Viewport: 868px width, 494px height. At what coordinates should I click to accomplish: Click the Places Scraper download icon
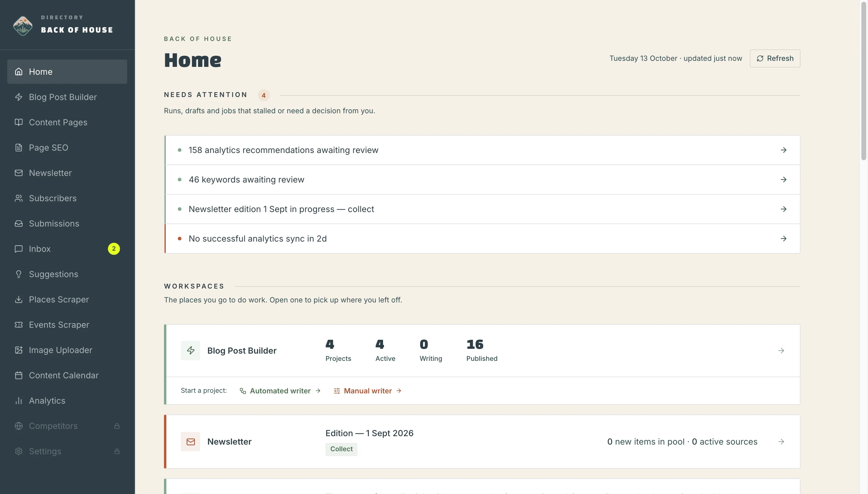pyautogui.click(x=19, y=300)
